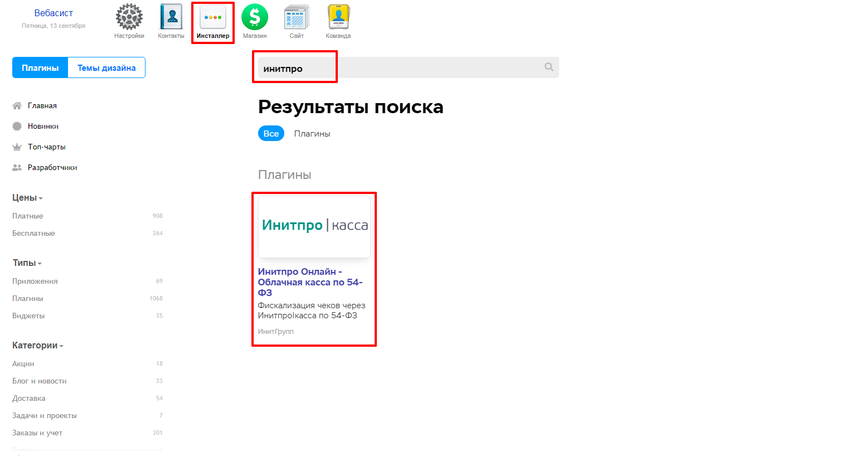The image size is (868, 456).
Task: Filter by type Приложения
Action: tap(35, 281)
